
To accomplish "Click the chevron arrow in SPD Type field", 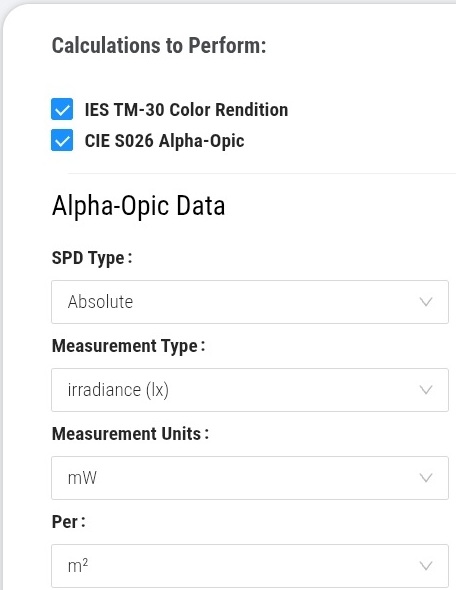I will [x=426, y=302].
